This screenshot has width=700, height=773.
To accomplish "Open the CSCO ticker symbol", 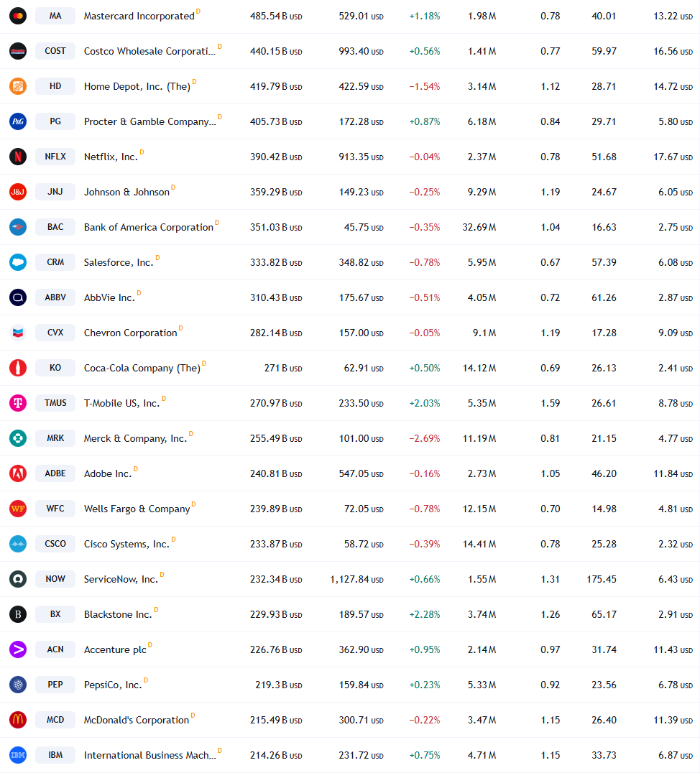I will (x=55, y=544).
